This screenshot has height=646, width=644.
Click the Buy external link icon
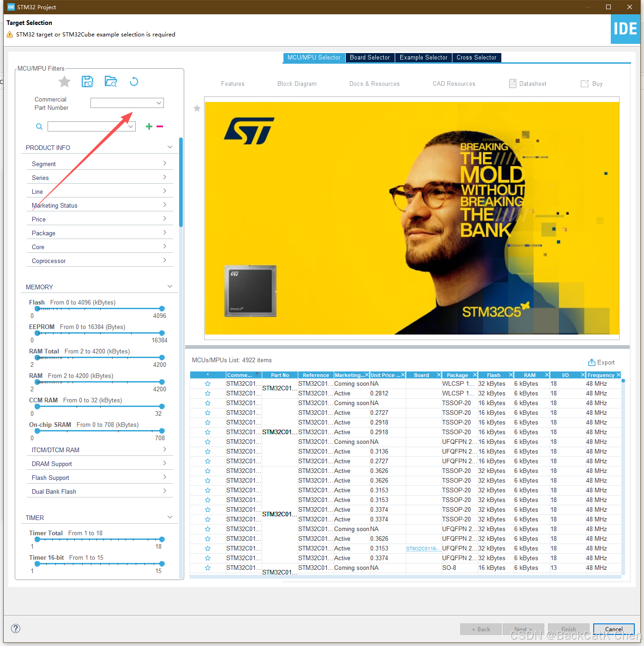[584, 84]
